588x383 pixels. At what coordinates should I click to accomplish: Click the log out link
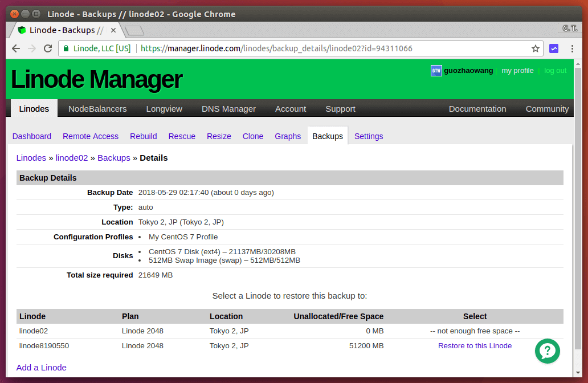[x=555, y=70]
